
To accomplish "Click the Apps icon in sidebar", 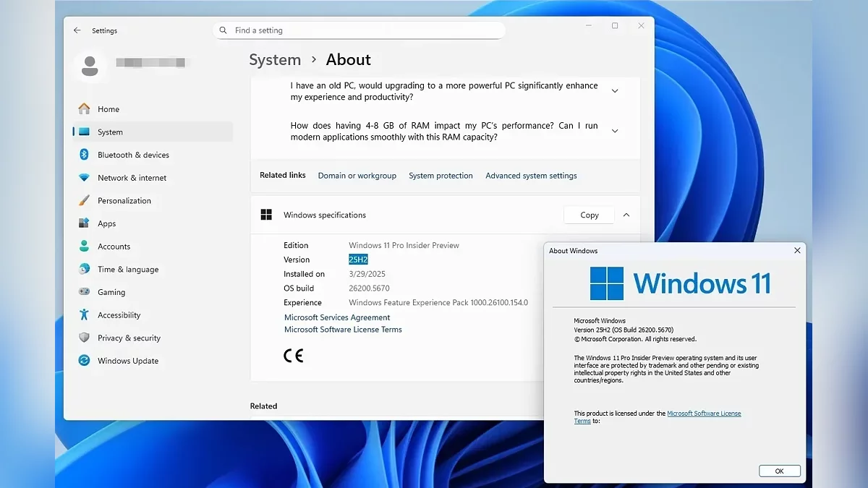I will click(x=85, y=223).
